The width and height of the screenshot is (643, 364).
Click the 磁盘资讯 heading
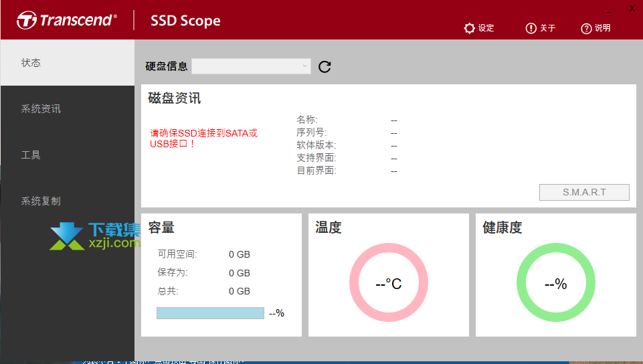[x=174, y=98]
